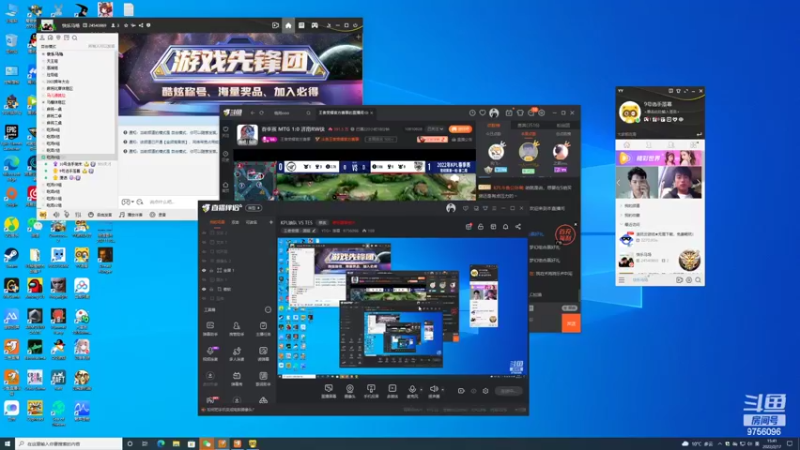Click the search icon at YY main window bottom

coord(698,280)
